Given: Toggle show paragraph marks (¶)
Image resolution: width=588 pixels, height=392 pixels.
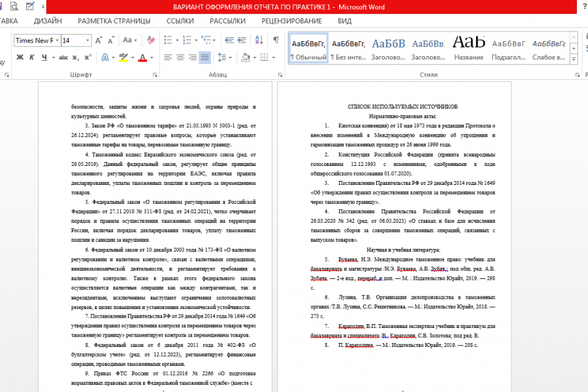Looking at the screenshot, I should [x=276, y=40].
